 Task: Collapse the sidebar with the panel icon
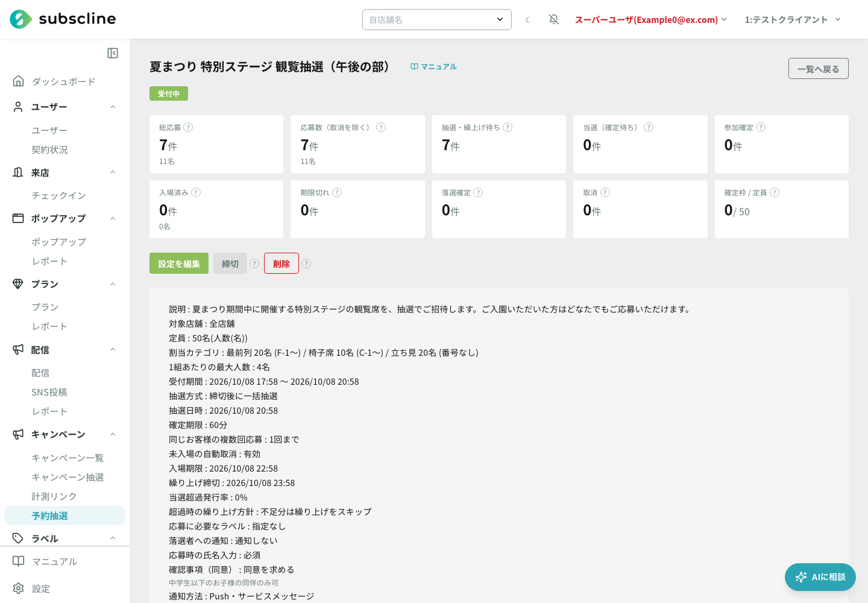113,53
